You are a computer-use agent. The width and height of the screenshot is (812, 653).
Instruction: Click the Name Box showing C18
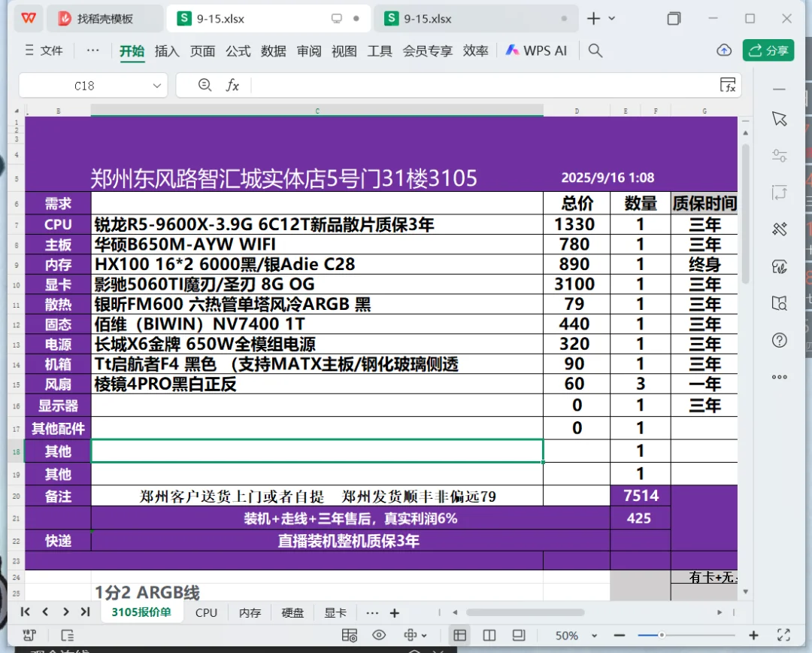point(84,86)
